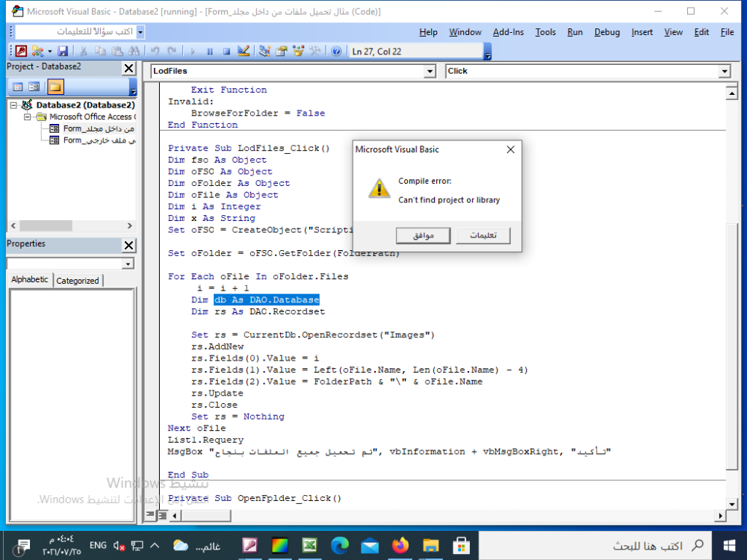Click the View Object icon in Project panel
This screenshot has width=747, height=560.
coord(34,87)
